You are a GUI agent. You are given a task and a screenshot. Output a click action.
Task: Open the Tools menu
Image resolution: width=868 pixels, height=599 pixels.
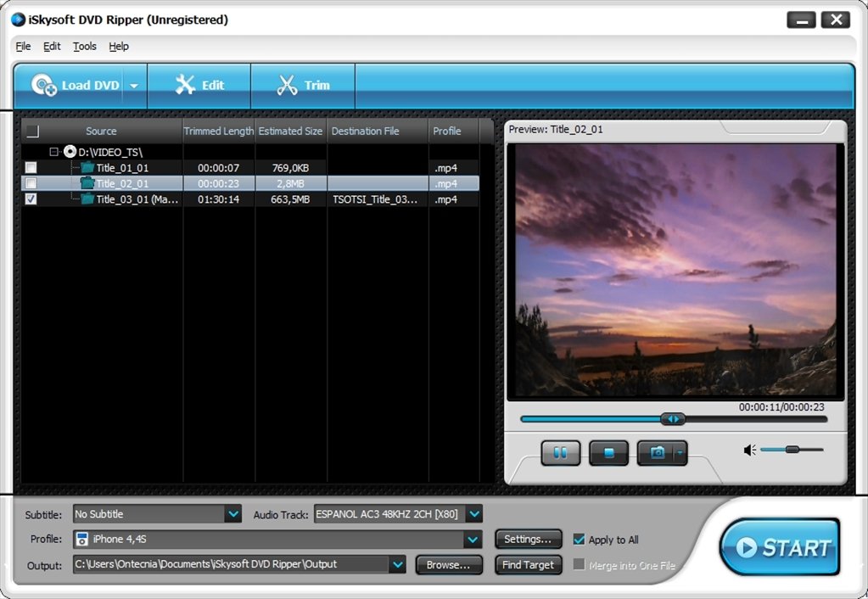85,46
